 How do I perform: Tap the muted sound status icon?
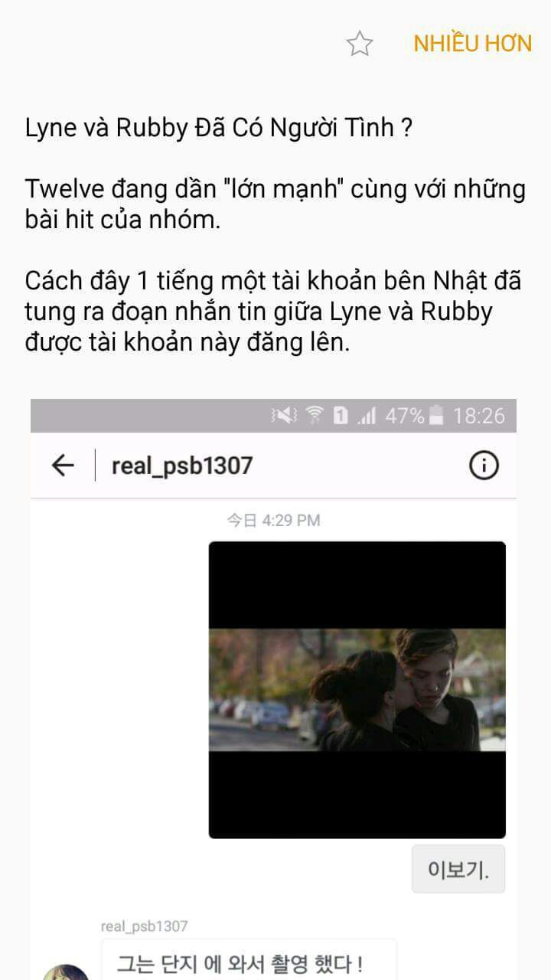pos(285,416)
